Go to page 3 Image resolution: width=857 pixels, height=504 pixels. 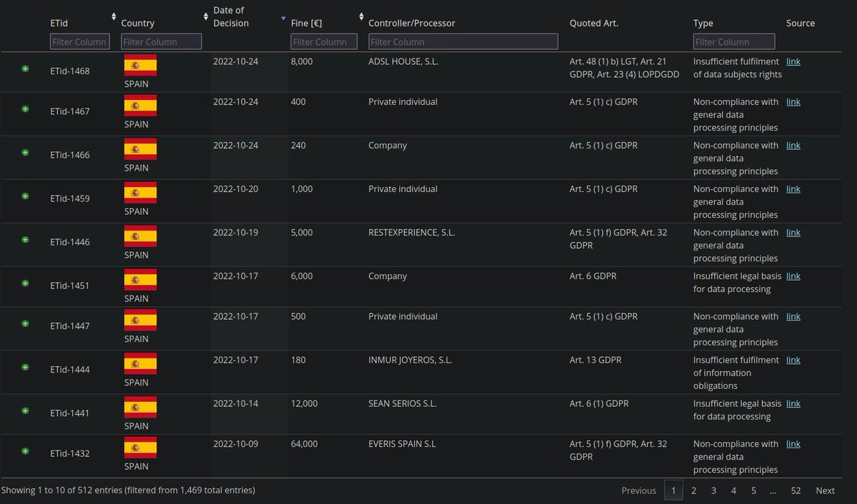[x=713, y=490]
